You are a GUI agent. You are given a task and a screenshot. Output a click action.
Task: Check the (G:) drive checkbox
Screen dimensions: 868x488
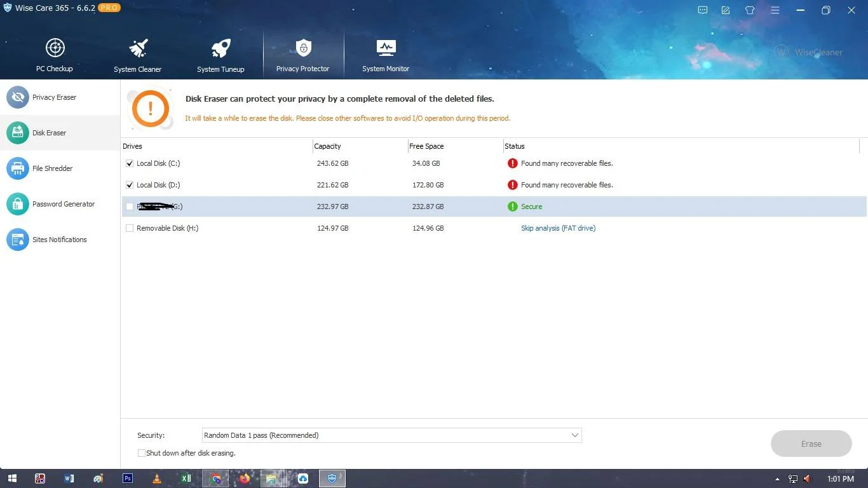(x=130, y=207)
